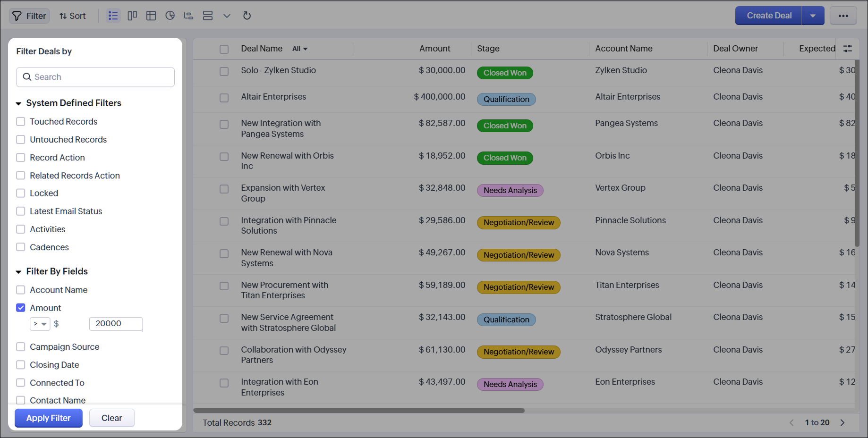
Task: Open the Solo - Zylken Studio deal
Action: [x=278, y=70]
